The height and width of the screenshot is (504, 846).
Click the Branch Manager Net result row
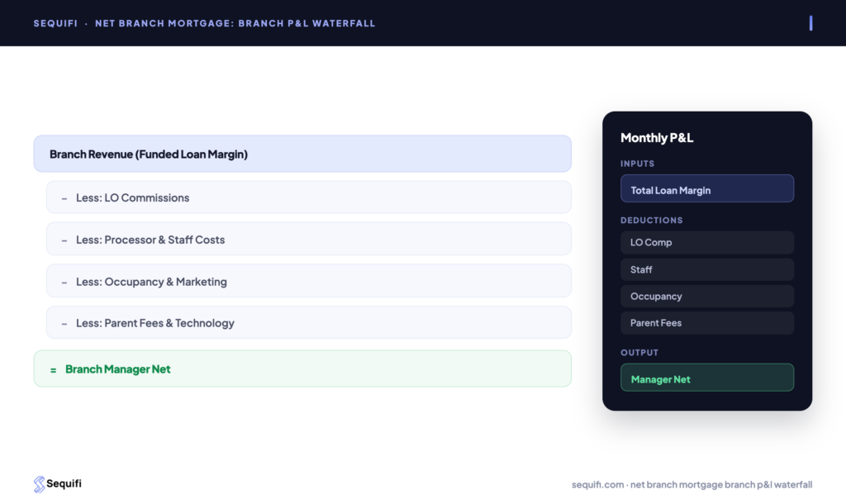click(x=302, y=369)
